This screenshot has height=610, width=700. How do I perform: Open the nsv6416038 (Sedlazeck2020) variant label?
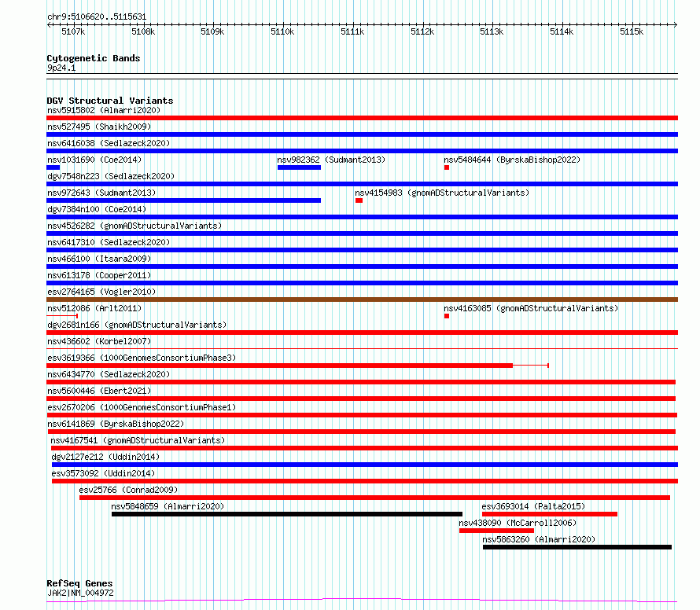(x=109, y=143)
